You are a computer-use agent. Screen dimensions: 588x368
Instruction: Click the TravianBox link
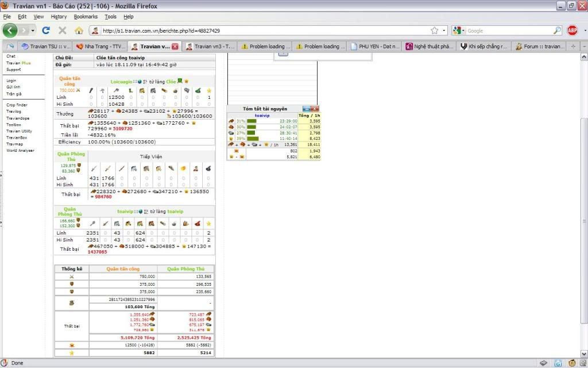pos(17,137)
